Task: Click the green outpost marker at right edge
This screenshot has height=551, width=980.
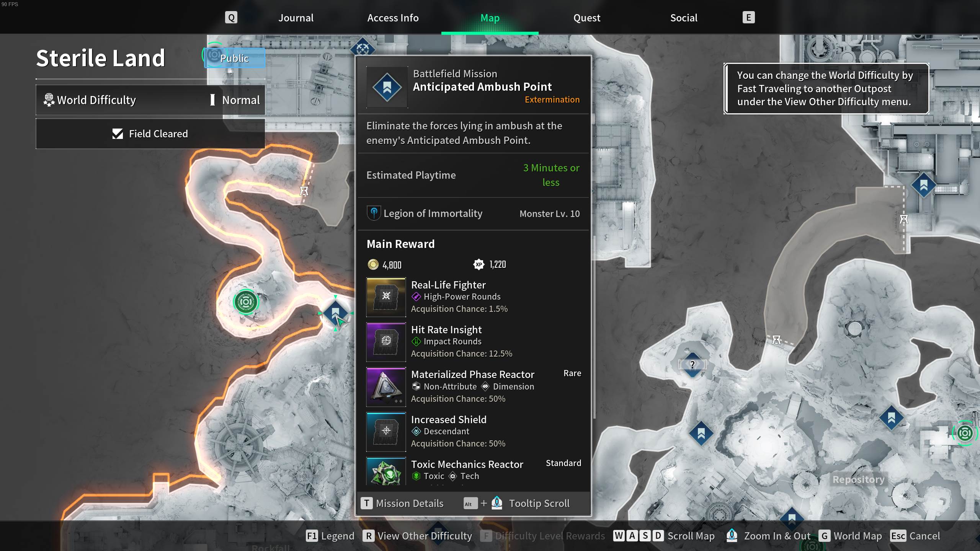Action: coord(965,433)
